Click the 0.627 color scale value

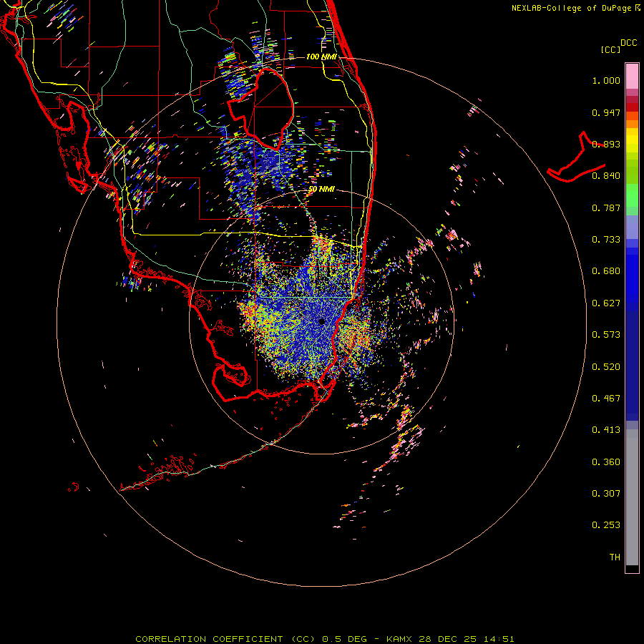pos(606,303)
